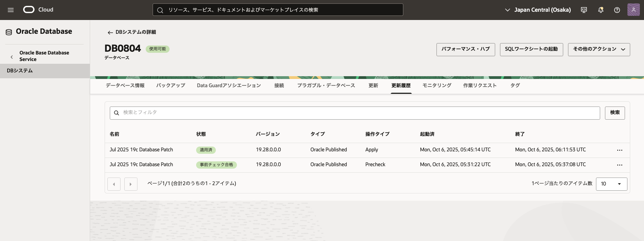Open actions menu for the Precheck row

619,165
